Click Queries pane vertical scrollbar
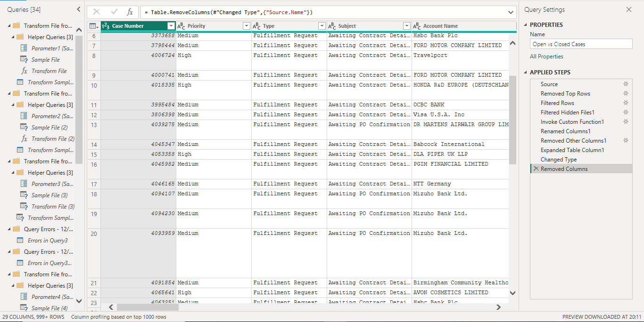 [x=79, y=99]
